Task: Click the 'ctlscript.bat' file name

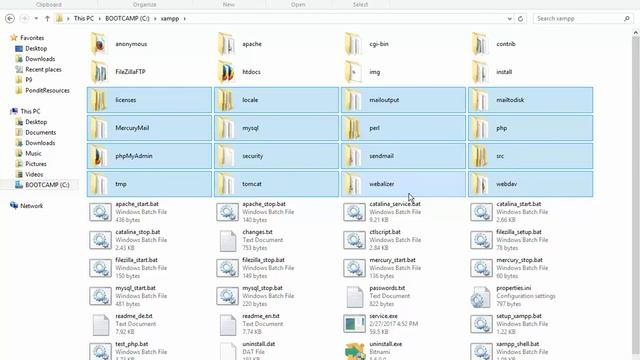Action: coord(385,232)
